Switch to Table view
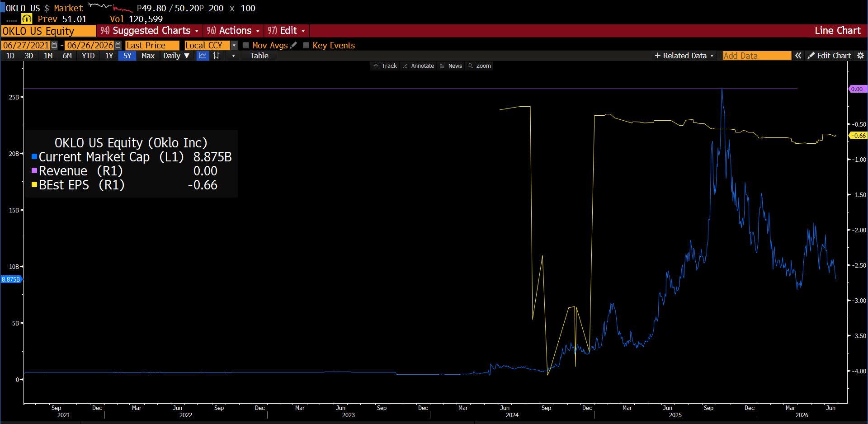 pyautogui.click(x=259, y=56)
